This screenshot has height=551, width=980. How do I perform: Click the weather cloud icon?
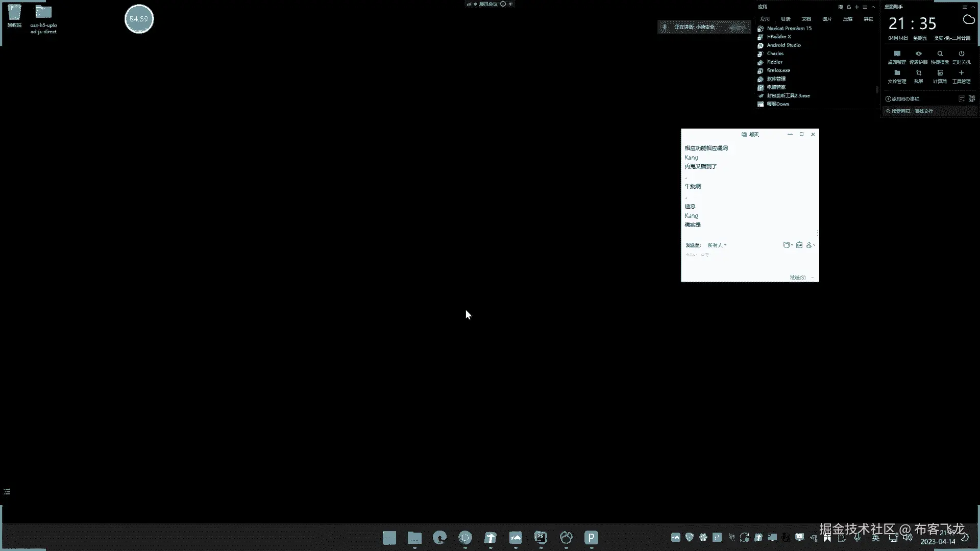point(968,20)
